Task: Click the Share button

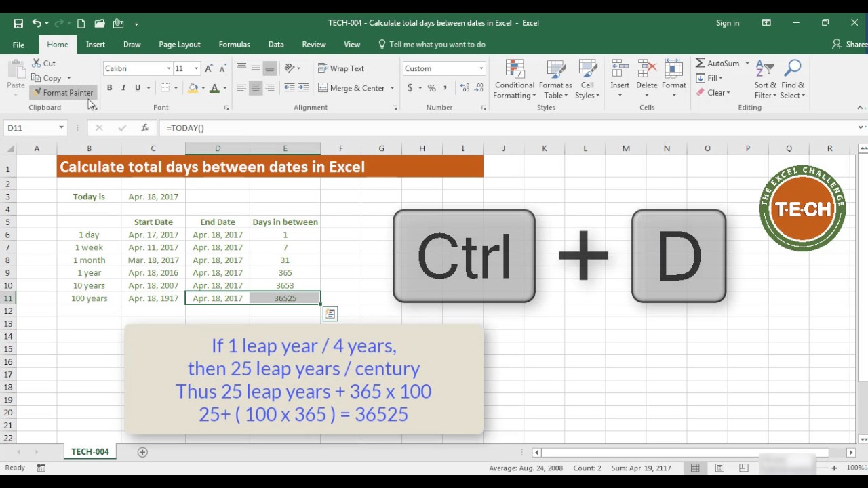Action: pos(850,45)
